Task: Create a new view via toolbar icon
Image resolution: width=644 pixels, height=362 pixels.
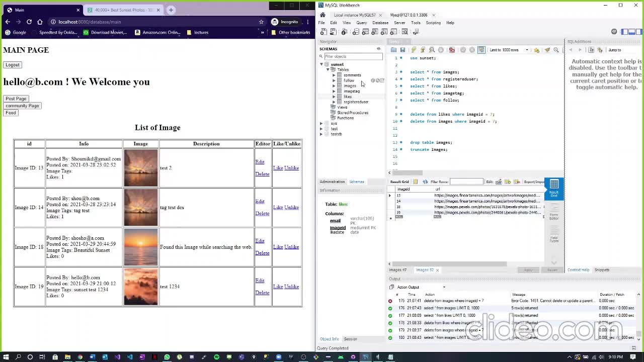Action: click(x=375, y=32)
